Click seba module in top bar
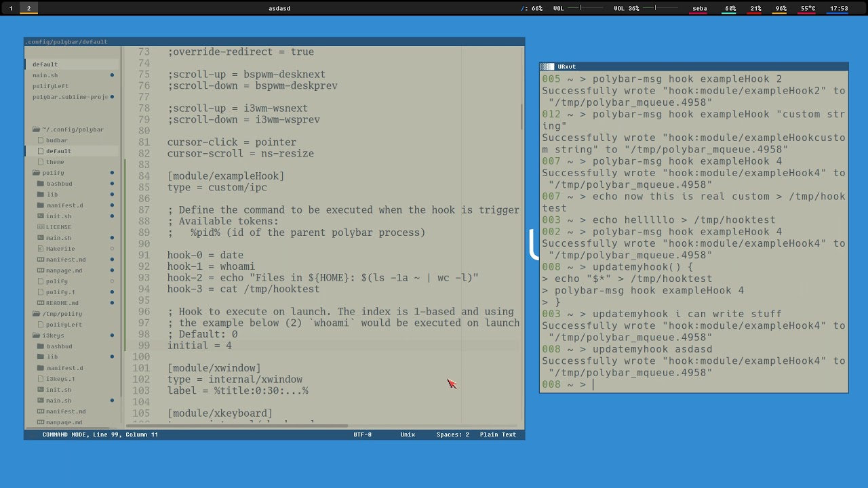The height and width of the screenshot is (488, 868). point(699,9)
